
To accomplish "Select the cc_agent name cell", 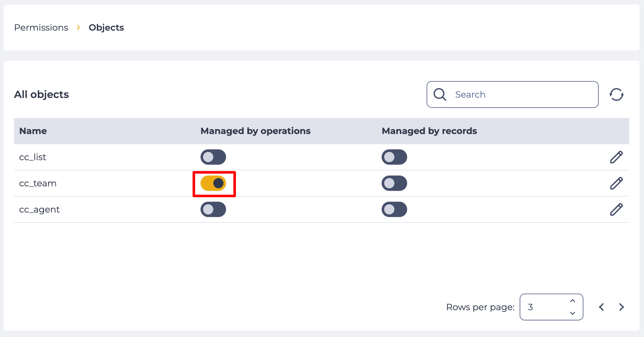I will point(40,209).
